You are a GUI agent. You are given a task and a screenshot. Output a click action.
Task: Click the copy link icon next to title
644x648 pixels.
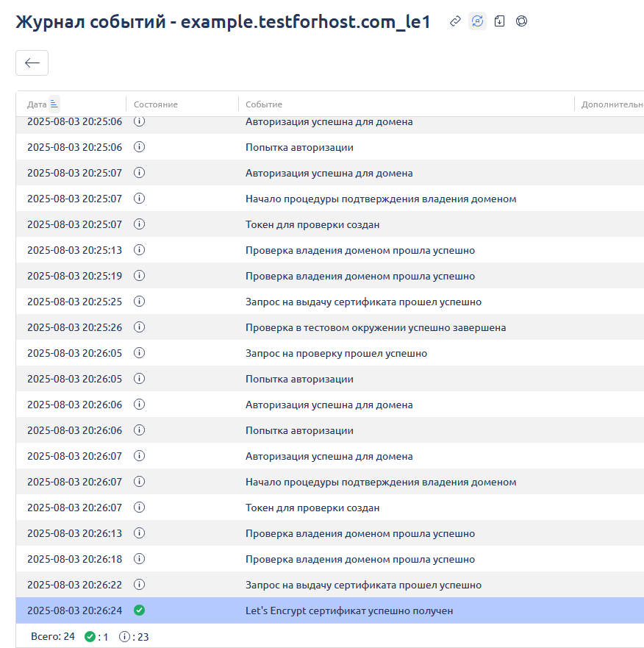(x=455, y=21)
